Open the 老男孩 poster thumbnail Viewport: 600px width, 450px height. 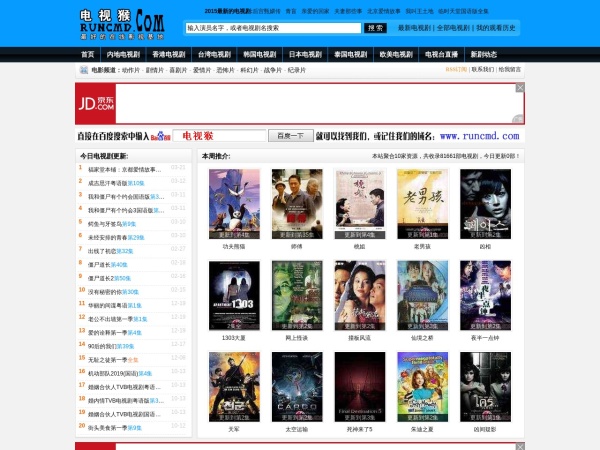pos(422,204)
